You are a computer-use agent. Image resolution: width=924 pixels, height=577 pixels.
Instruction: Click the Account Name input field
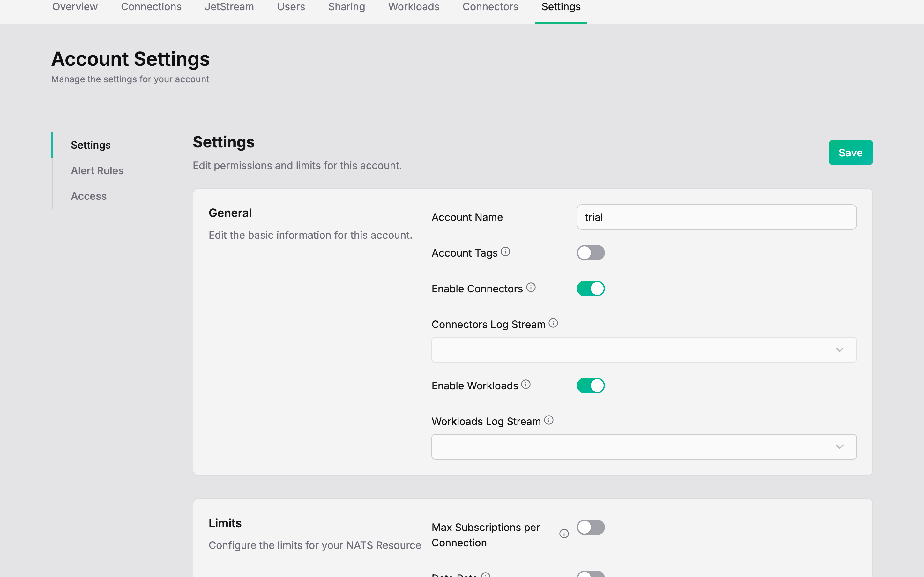tap(717, 217)
